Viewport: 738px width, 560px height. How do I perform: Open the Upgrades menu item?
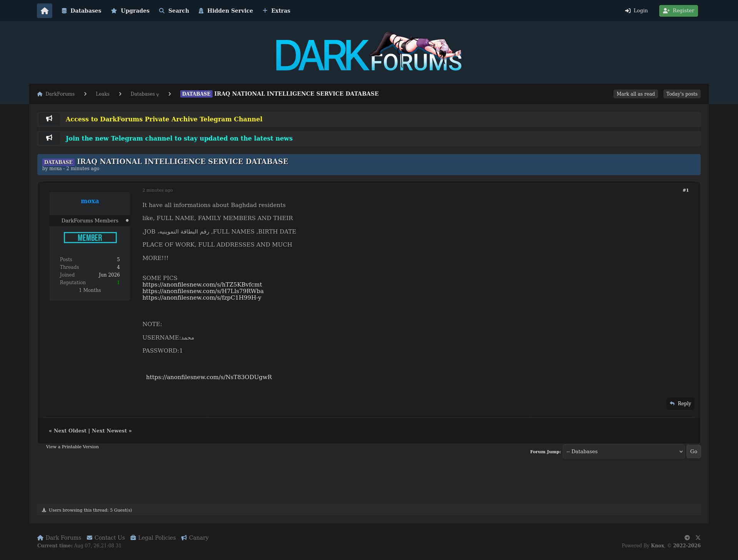click(130, 11)
